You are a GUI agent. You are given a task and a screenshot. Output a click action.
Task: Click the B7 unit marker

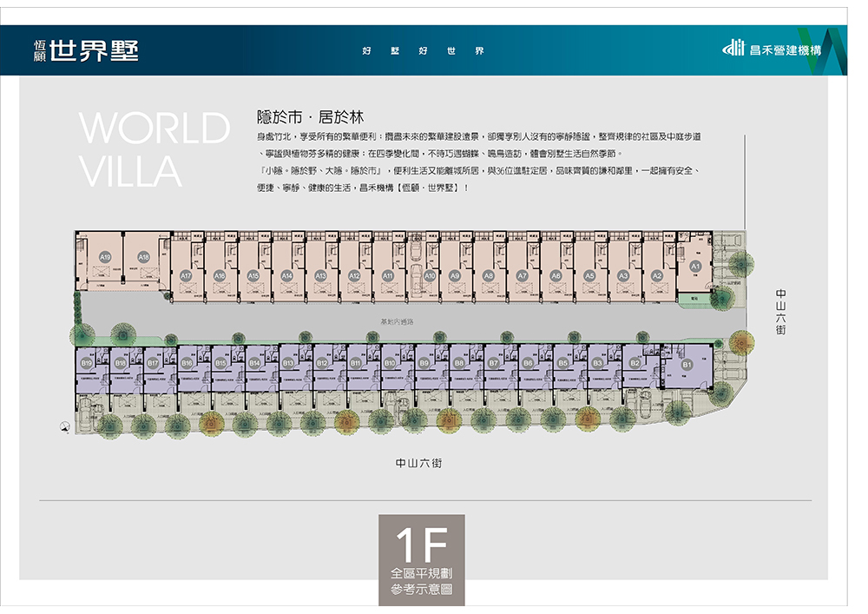tap(493, 363)
